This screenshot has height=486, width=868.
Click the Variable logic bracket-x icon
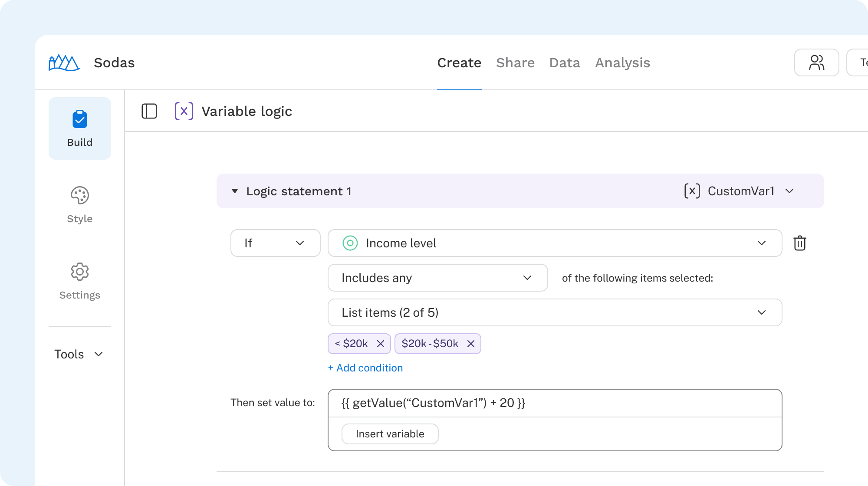[184, 111]
